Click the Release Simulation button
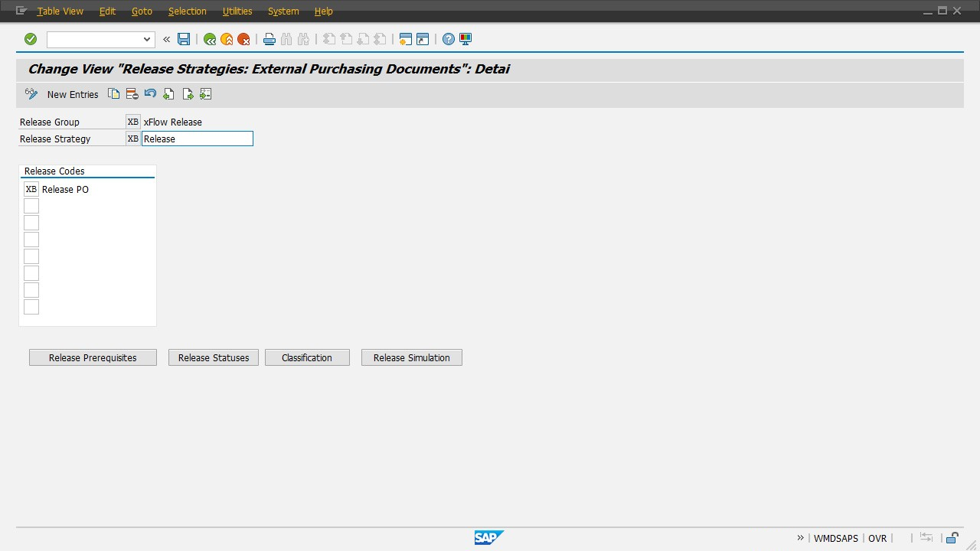 click(x=411, y=357)
